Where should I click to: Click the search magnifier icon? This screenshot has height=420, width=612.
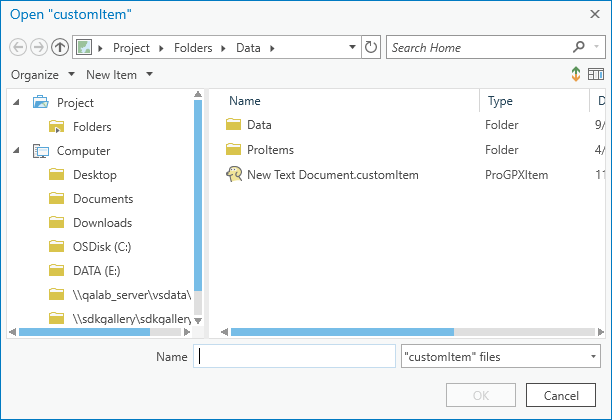tap(579, 47)
